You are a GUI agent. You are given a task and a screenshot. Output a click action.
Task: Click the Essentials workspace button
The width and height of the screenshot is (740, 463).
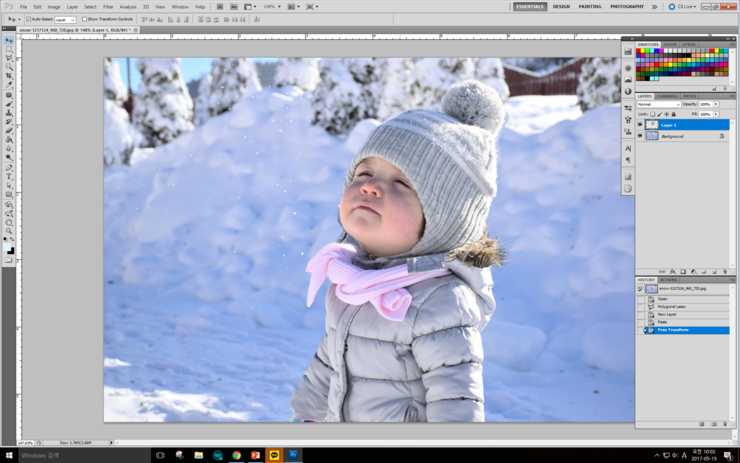pos(530,6)
